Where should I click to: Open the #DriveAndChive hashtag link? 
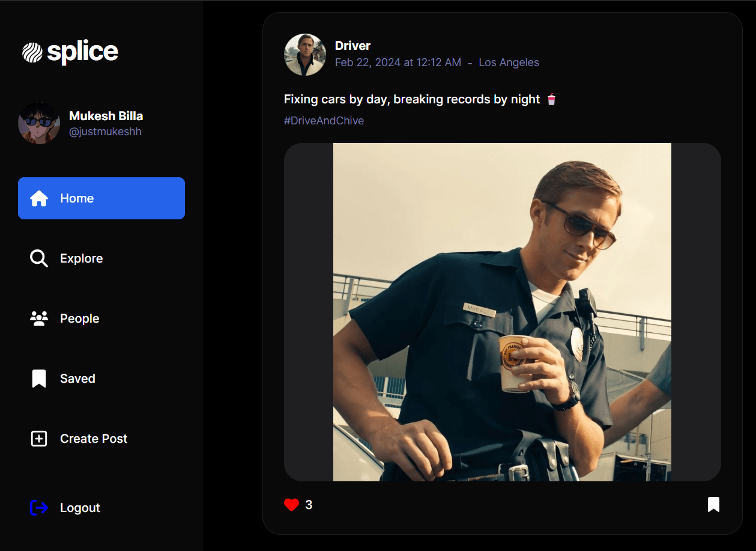click(x=324, y=121)
